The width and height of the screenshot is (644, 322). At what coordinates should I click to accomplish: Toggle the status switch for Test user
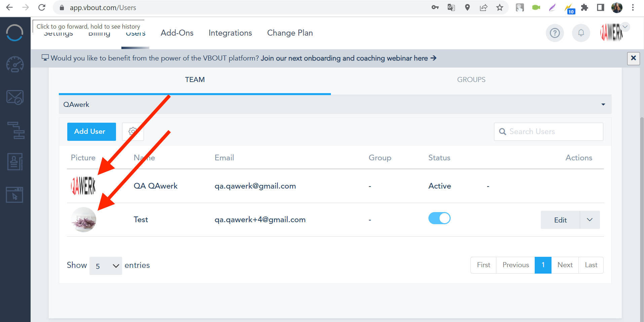point(439,218)
